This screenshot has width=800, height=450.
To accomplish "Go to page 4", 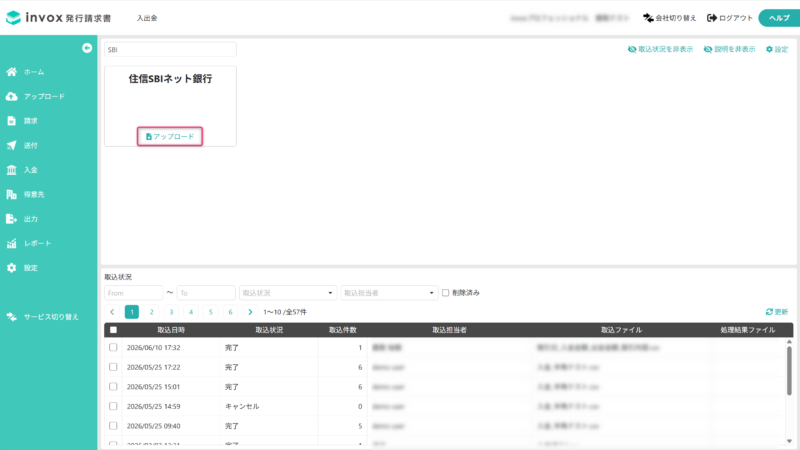I will 191,312.
